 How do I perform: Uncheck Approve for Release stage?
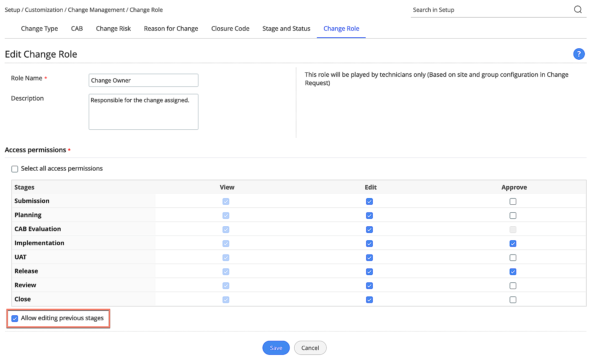513,271
